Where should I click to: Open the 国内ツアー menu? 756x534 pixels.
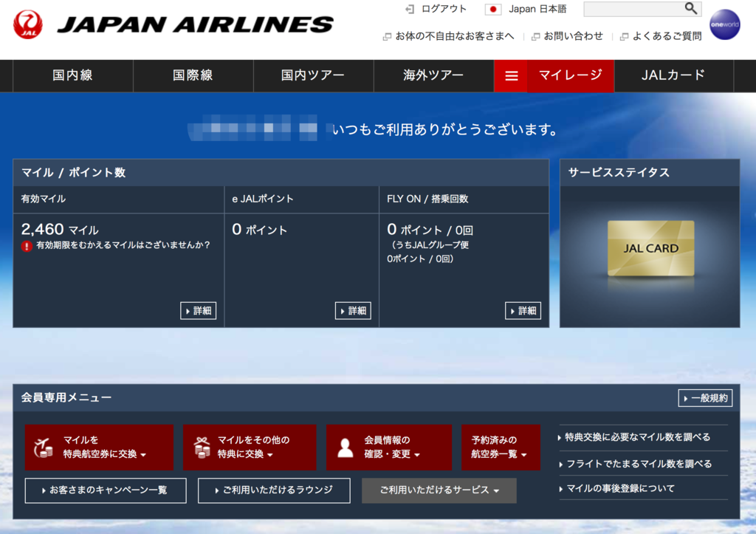pyautogui.click(x=313, y=76)
